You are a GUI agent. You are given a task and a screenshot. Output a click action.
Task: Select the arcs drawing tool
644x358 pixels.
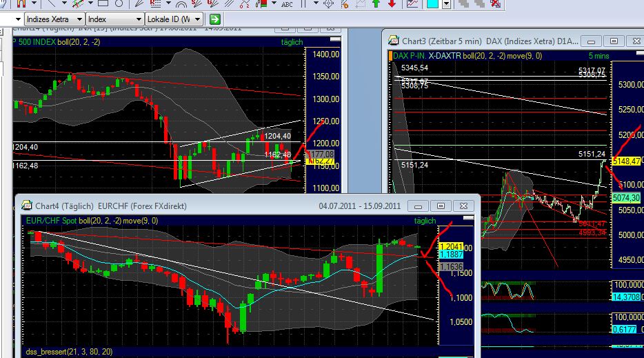coord(181,4)
